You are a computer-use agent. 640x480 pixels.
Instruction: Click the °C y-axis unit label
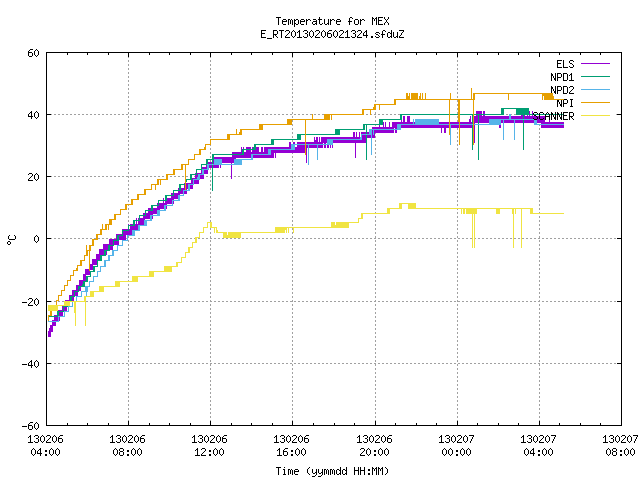tap(11, 240)
